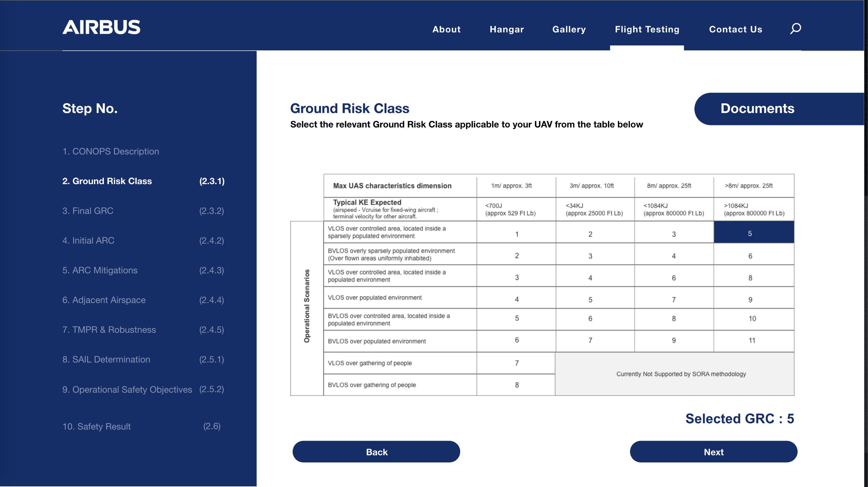Open step 8 SAIL Determination
This screenshot has height=487, width=868.
106,359
